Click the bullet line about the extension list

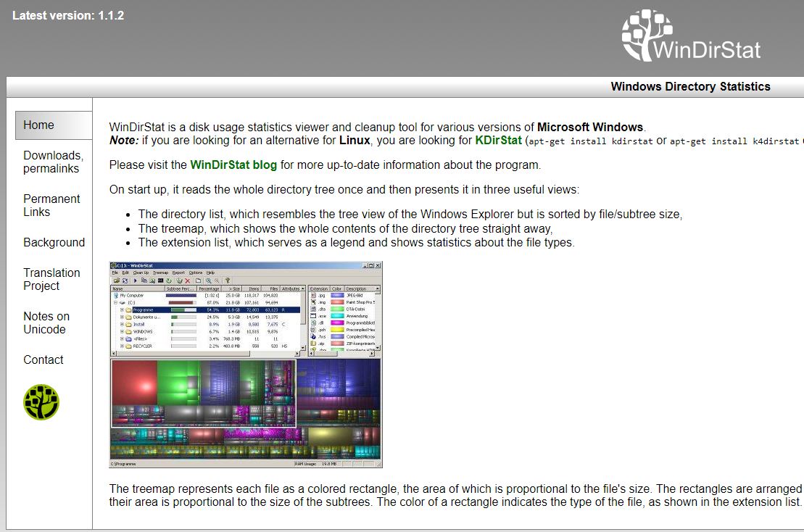coord(357,242)
